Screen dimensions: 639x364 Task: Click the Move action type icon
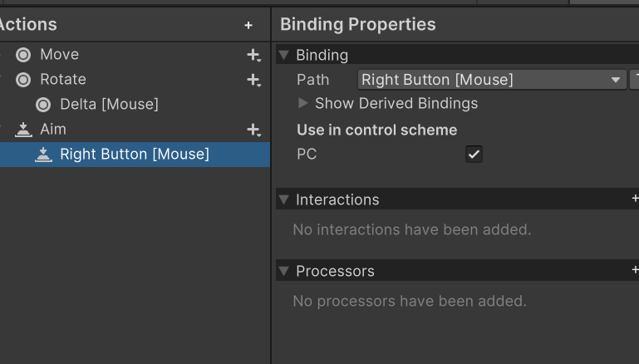tap(23, 55)
